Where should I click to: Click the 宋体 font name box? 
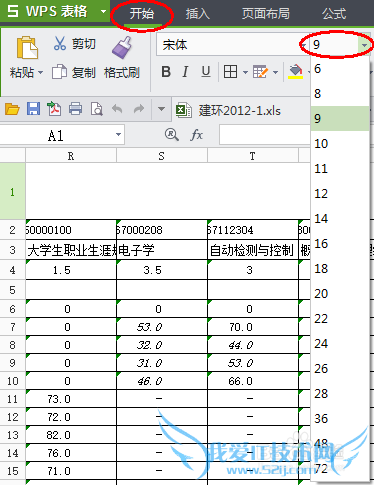[232, 44]
